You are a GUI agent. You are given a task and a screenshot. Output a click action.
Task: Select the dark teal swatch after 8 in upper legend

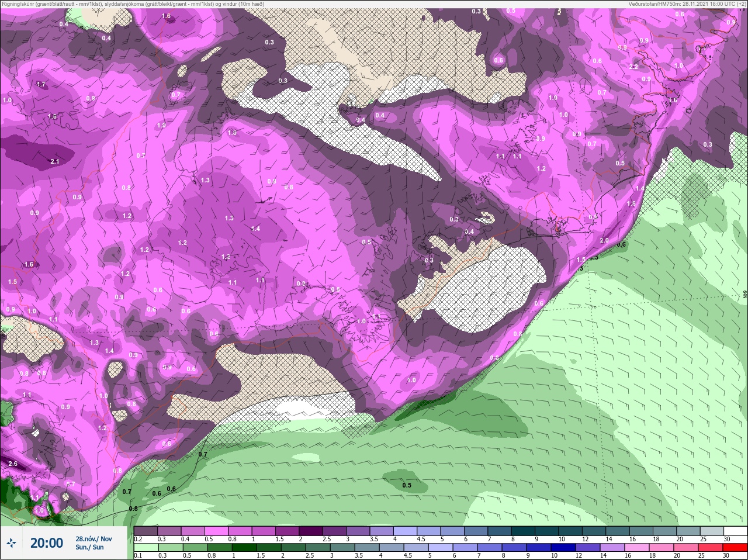523,531
